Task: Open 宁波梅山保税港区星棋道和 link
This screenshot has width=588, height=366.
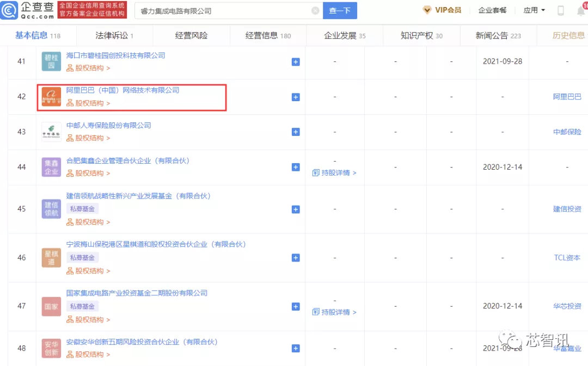Action: [x=156, y=244]
